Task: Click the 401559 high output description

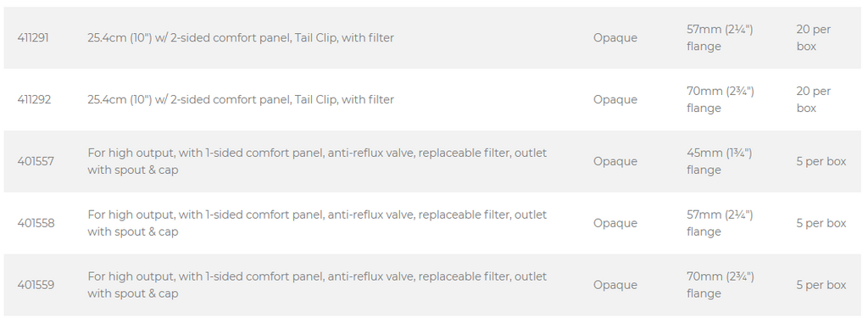Action: point(317,285)
